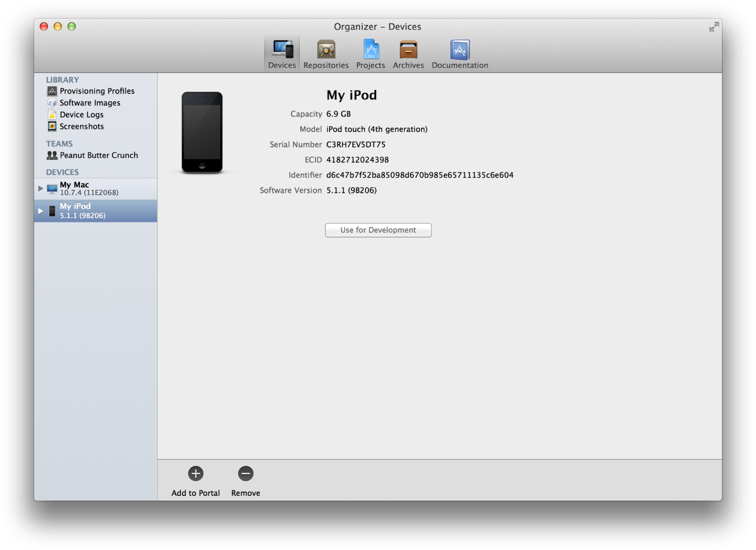
Task: Open the Documentation organizer icon
Action: click(460, 49)
